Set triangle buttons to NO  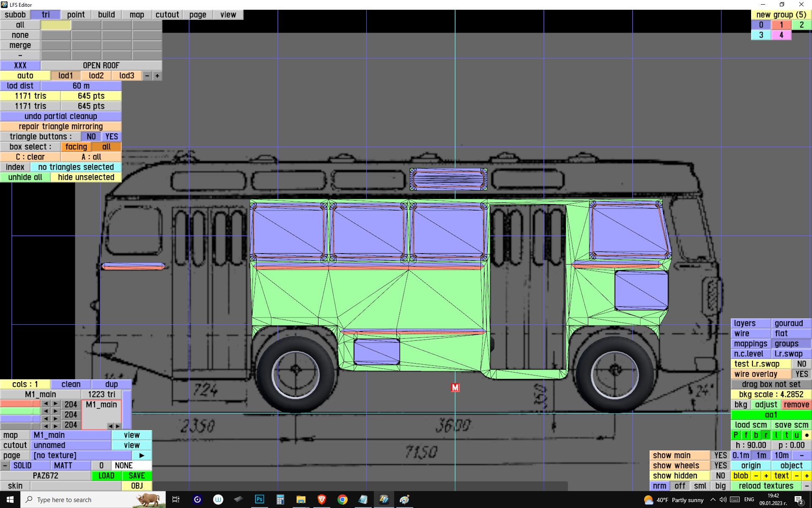[x=91, y=137]
